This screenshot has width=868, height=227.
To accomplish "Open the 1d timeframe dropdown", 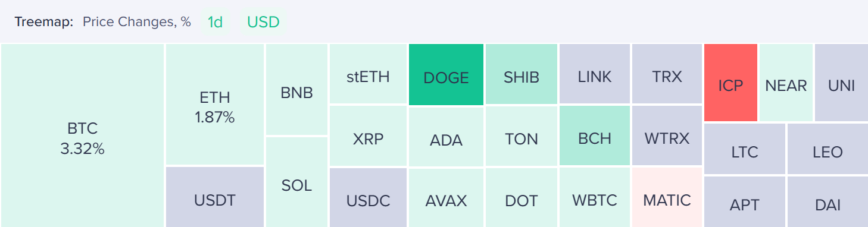I will point(215,22).
